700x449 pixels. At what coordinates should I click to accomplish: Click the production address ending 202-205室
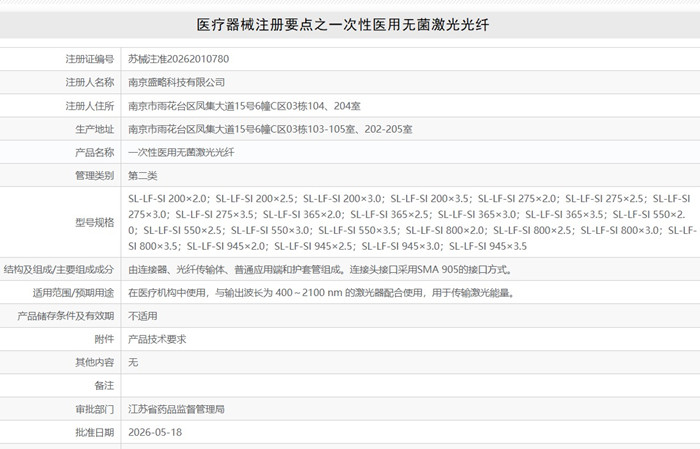pos(270,129)
